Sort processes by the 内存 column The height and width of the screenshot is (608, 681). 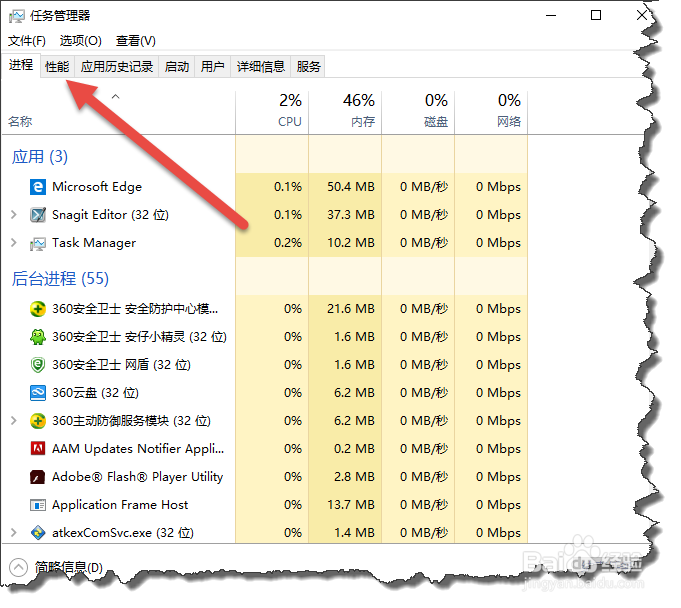click(x=345, y=112)
